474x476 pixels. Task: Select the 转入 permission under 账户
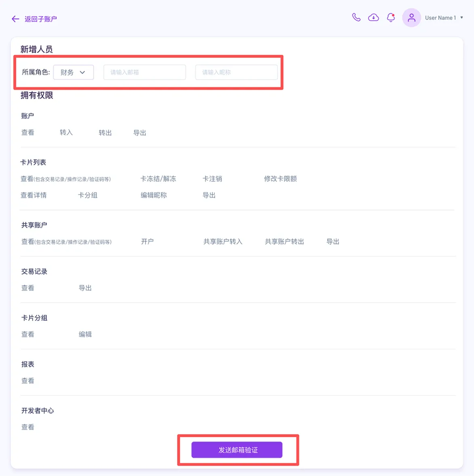[x=66, y=133]
